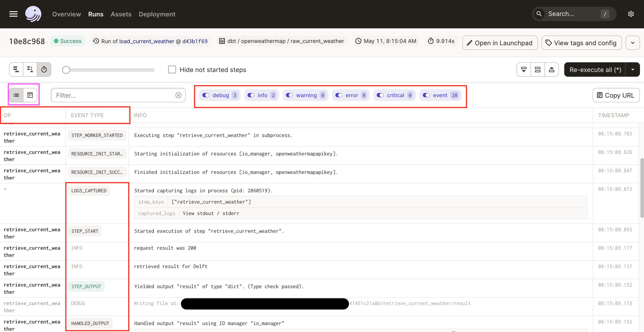The image size is (644, 332).
Task: Toggle the debug log level filter
Action: coord(206,95)
